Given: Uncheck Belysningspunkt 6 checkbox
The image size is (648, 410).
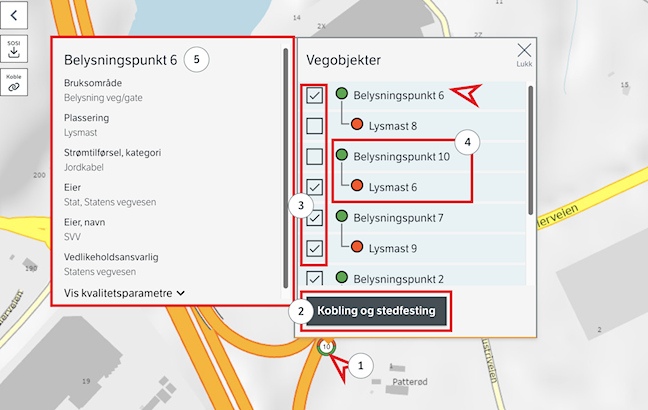Looking at the screenshot, I should tap(314, 95).
